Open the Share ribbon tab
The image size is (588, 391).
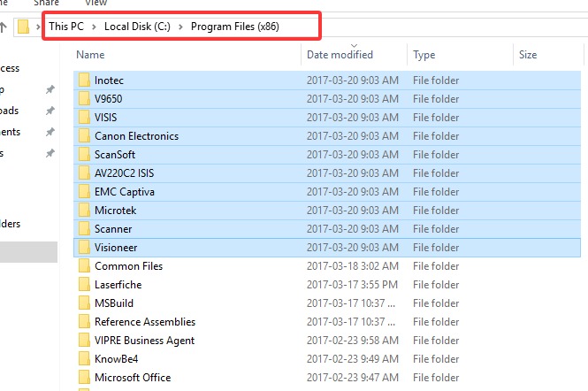click(x=47, y=3)
